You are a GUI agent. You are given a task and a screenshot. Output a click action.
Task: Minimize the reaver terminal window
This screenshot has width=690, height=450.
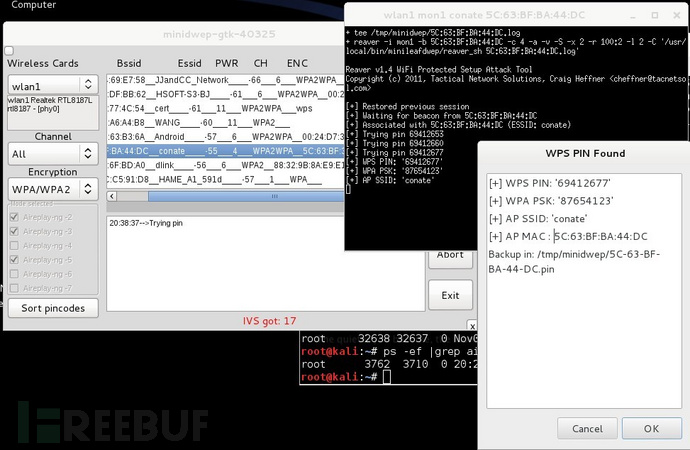coord(633,15)
